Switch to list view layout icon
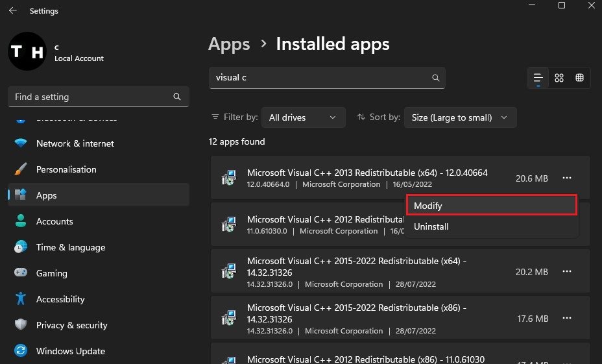 coord(538,78)
